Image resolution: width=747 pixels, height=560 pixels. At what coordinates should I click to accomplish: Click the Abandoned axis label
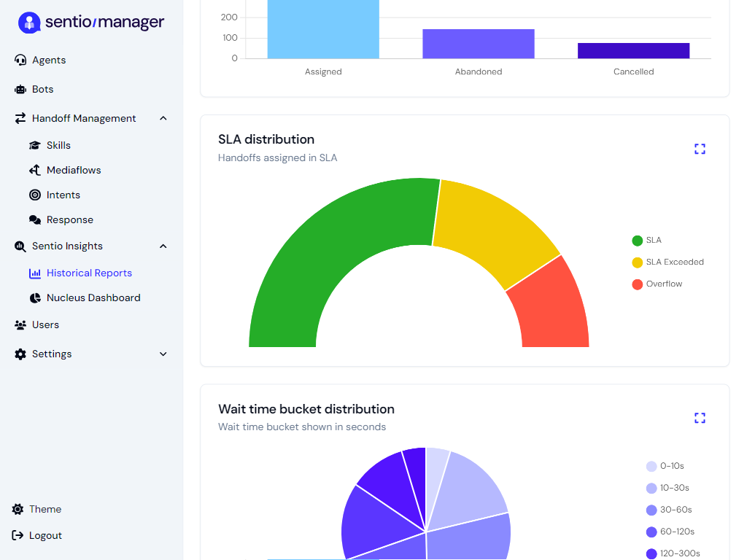[x=479, y=72]
